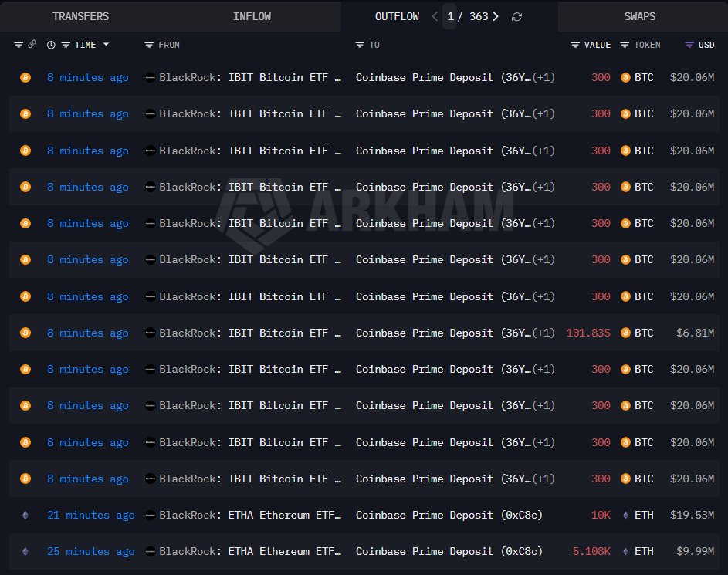
Task: Go to the next outflow page
Action: point(495,16)
